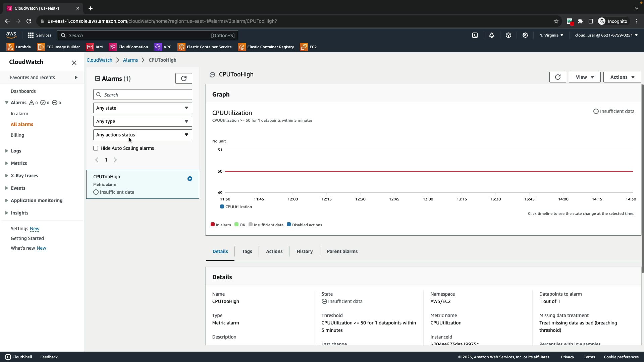The image size is (644, 362).
Task: Switch to the Tags tab
Action: click(247, 251)
